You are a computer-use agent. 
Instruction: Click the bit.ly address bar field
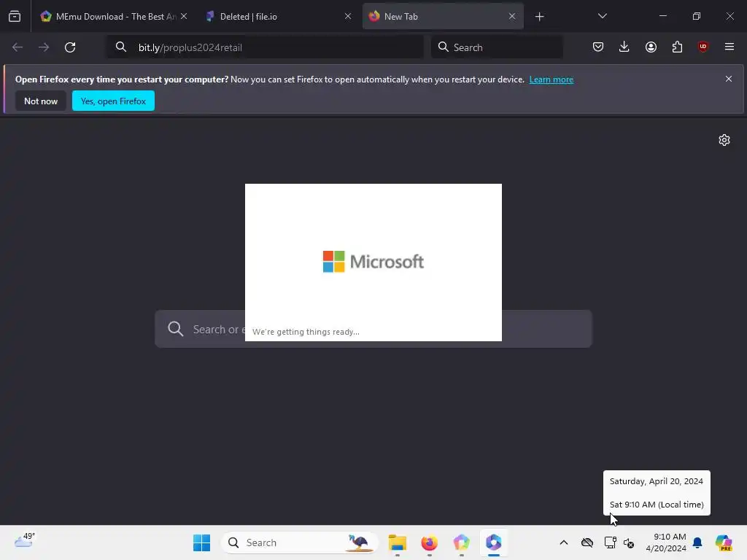pos(265,47)
